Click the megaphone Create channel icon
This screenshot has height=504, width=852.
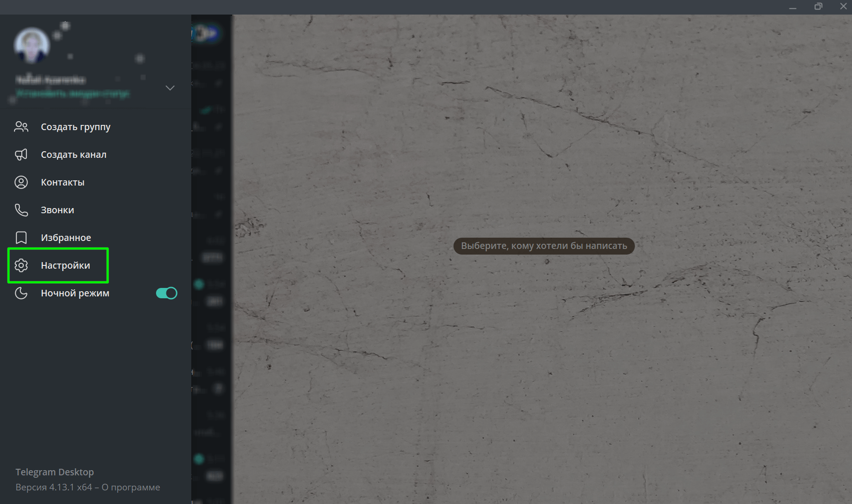[21, 155]
